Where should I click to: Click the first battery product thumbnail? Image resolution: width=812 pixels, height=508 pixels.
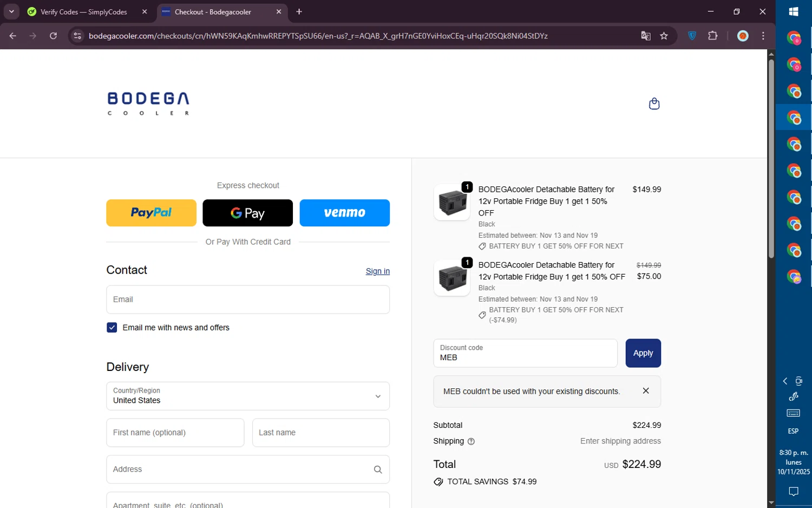[452, 203]
